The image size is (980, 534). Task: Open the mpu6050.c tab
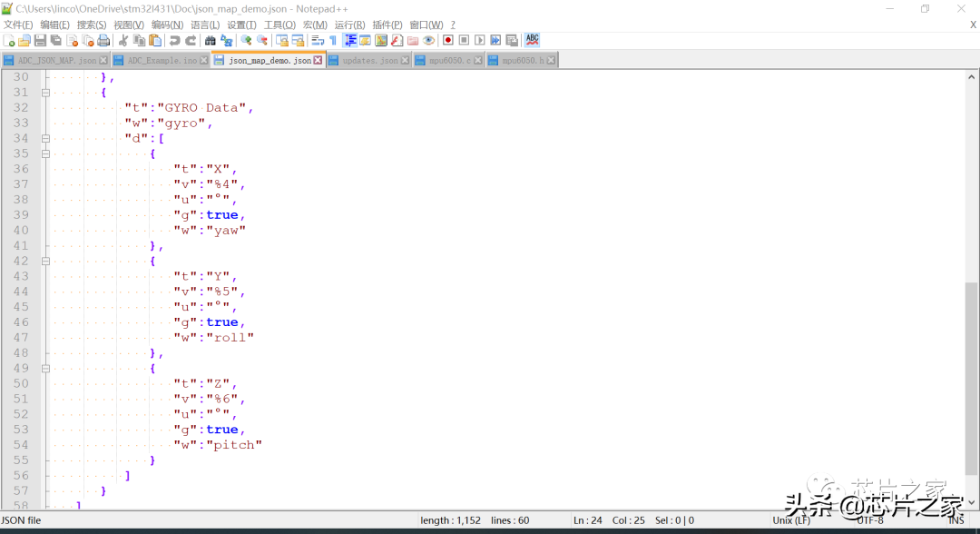coord(448,61)
